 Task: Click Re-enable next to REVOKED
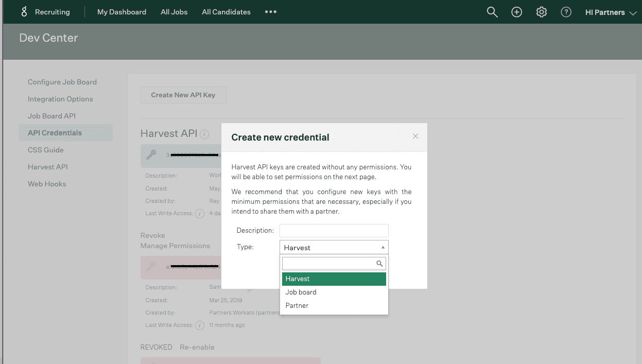pos(197,347)
